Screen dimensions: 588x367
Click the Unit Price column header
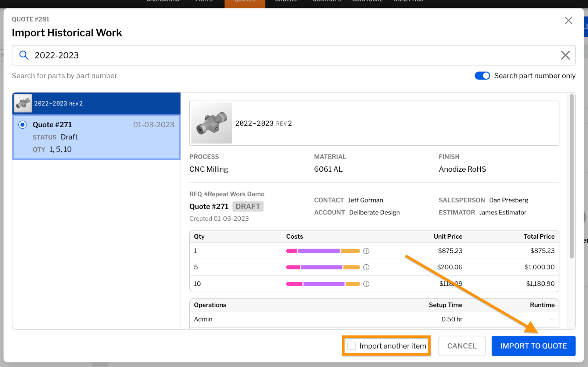point(448,236)
